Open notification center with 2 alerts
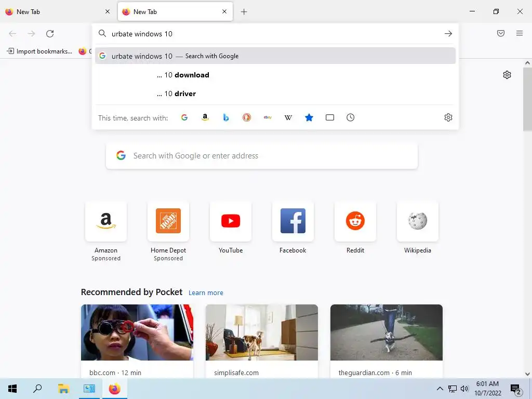Screen dimensions: 532x399 coord(516,390)
